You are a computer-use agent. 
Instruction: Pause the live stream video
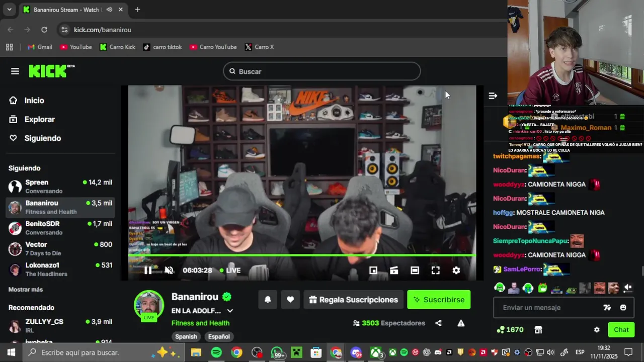[148, 270]
